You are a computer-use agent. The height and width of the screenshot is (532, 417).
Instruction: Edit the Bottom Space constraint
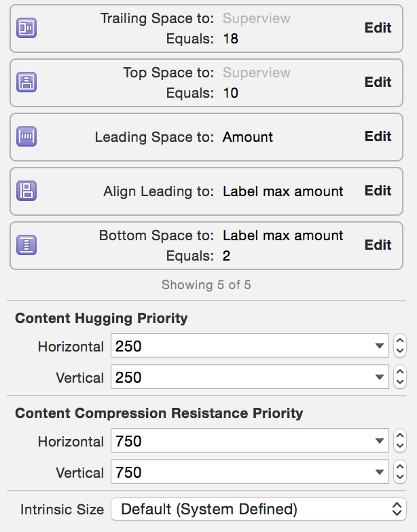[378, 245]
